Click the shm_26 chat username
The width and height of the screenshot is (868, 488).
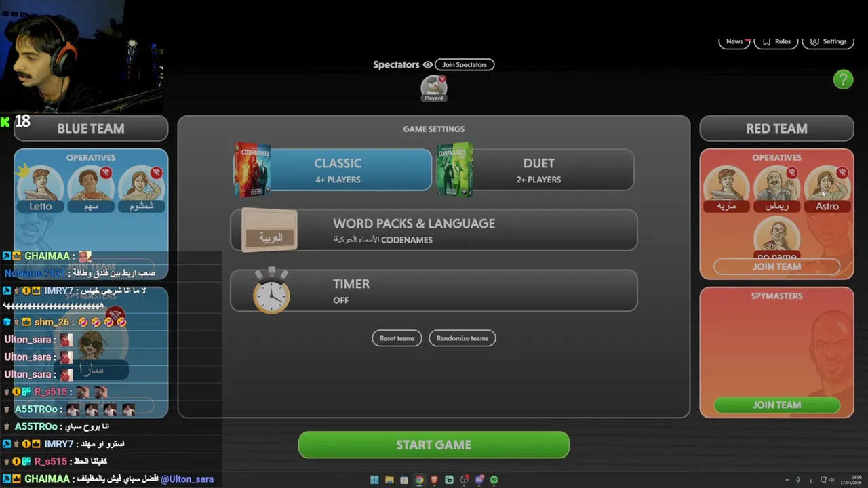point(53,322)
